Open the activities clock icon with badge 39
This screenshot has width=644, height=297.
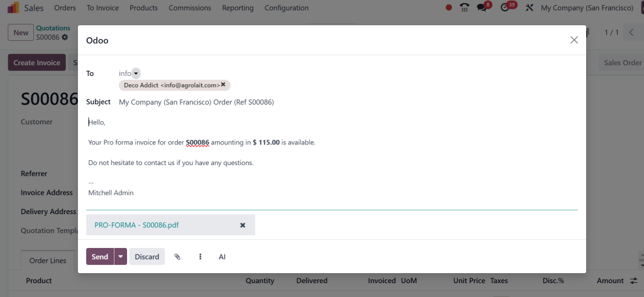pyautogui.click(x=505, y=8)
